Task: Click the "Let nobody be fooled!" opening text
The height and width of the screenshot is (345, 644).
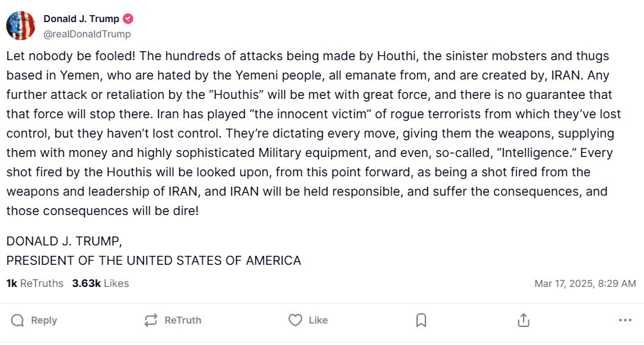Action: click(71, 56)
